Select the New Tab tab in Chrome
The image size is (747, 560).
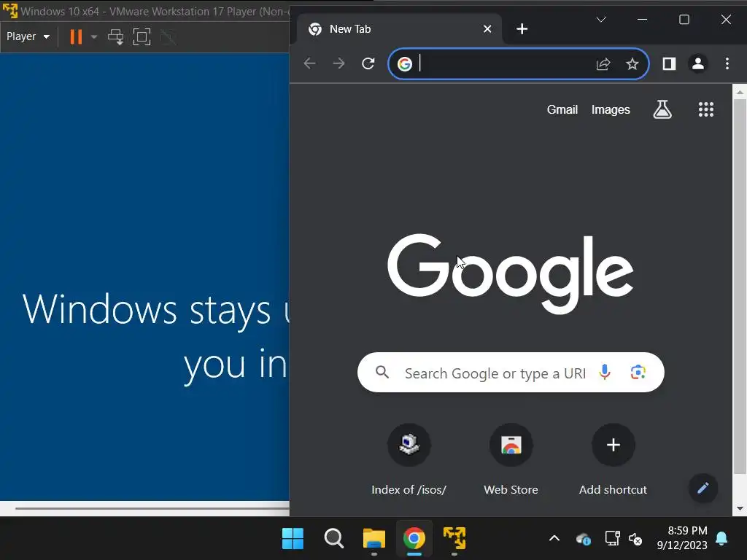coord(399,29)
